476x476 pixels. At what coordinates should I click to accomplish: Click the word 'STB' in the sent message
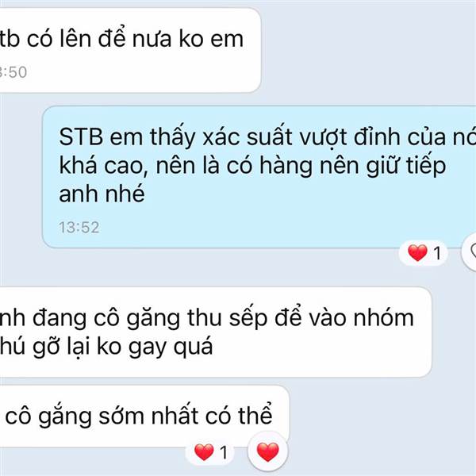coord(81,136)
